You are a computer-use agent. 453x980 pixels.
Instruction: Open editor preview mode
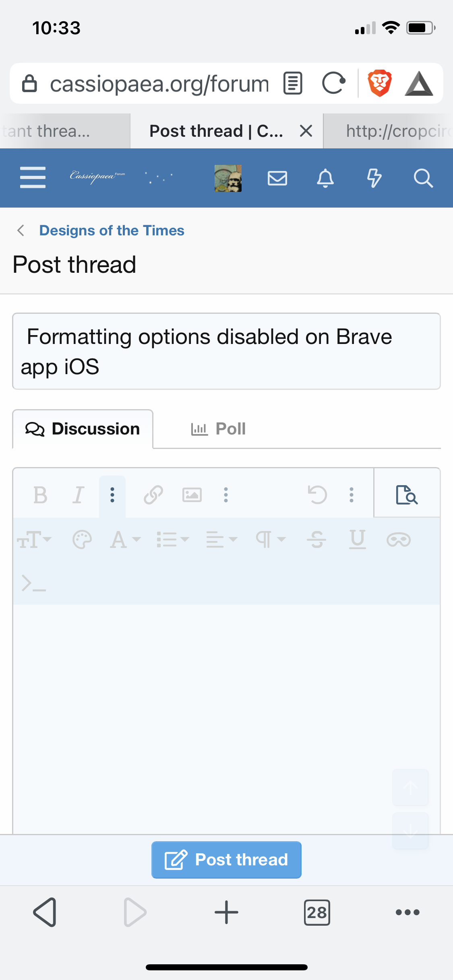(407, 494)
